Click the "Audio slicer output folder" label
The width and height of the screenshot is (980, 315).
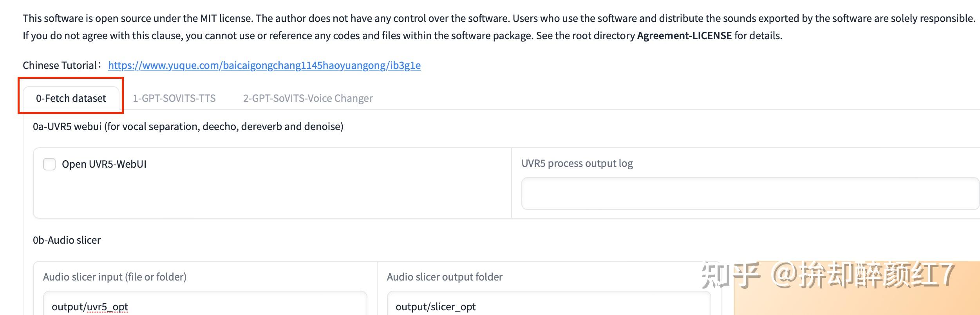445,277
